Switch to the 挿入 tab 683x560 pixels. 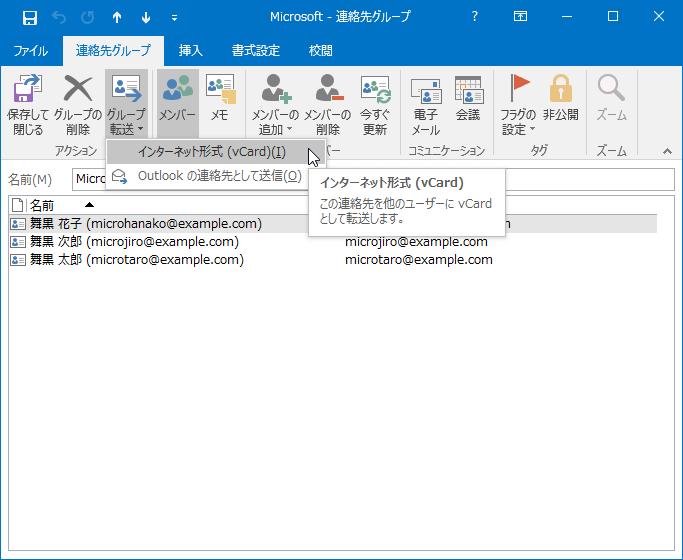[x=190, y=51]
